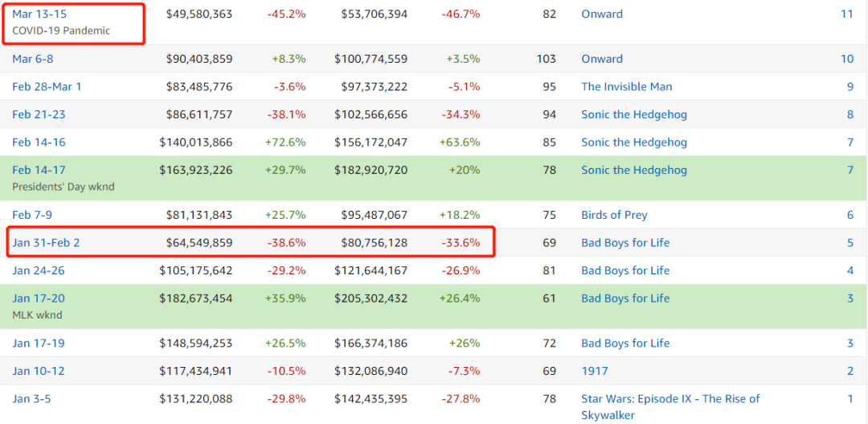Screen dimensions: 868x424
Task: Open the Feb 28-Mar 1 weekend link
Action: [x=47, y=86]
